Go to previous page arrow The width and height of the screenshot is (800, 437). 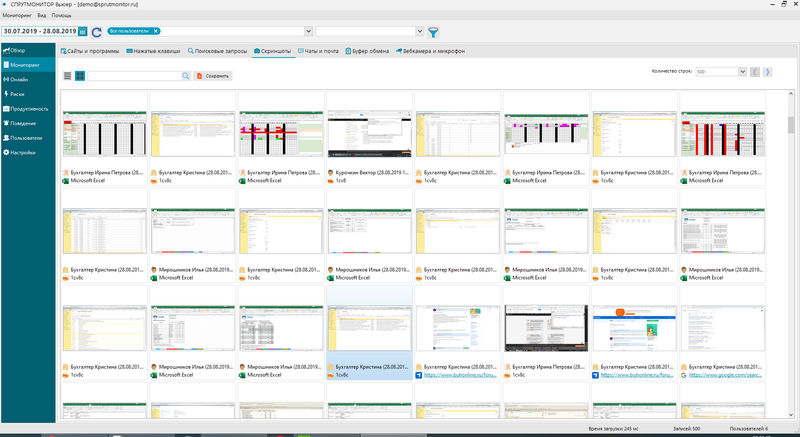755,72
